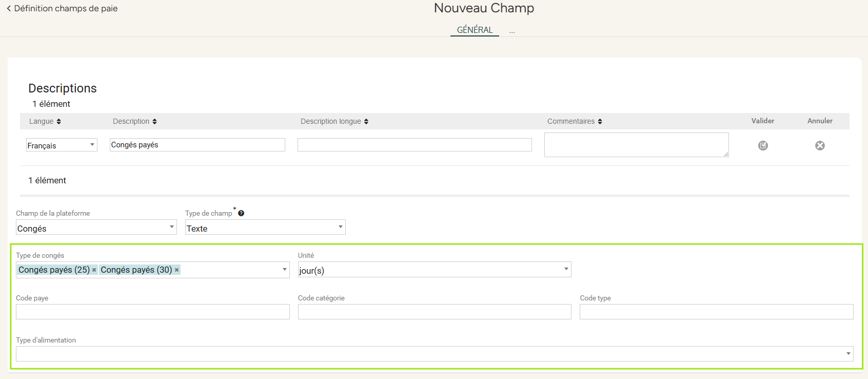The height and width of the screenshot is (379, 868).
Task: Open the Type d'alimentation dropdown
Action: tap(434, 354)
